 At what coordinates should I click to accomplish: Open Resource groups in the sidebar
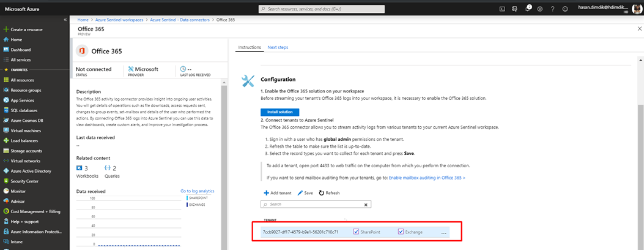coord(26,90)
